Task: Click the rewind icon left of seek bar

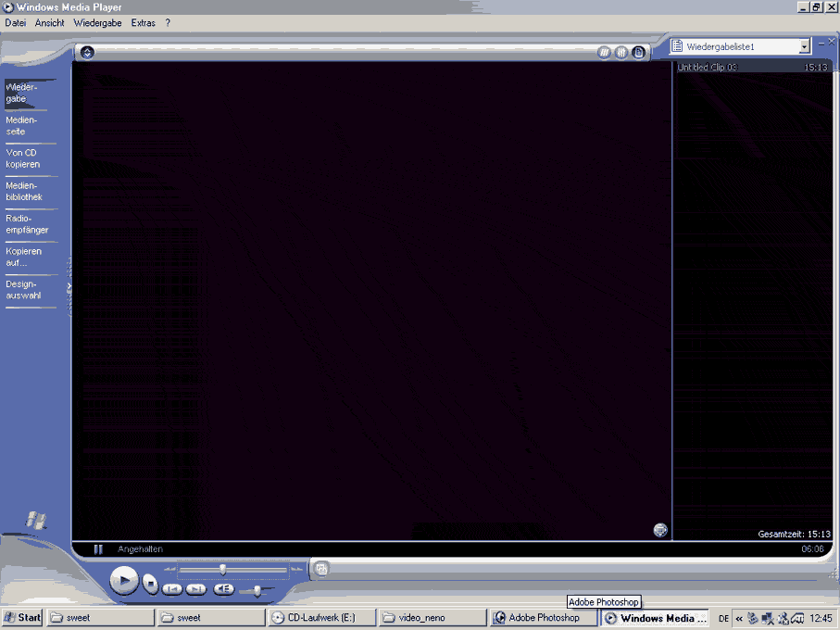Action: tap(170, 569)
